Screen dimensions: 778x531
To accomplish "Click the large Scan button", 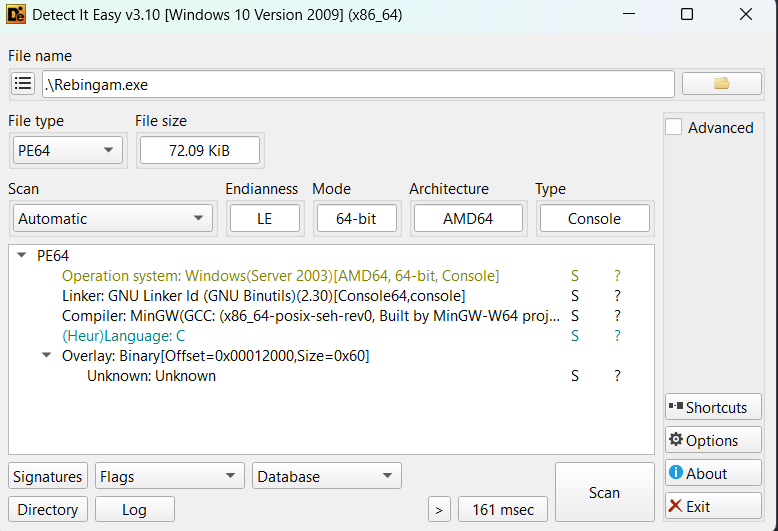I will 604,492.
